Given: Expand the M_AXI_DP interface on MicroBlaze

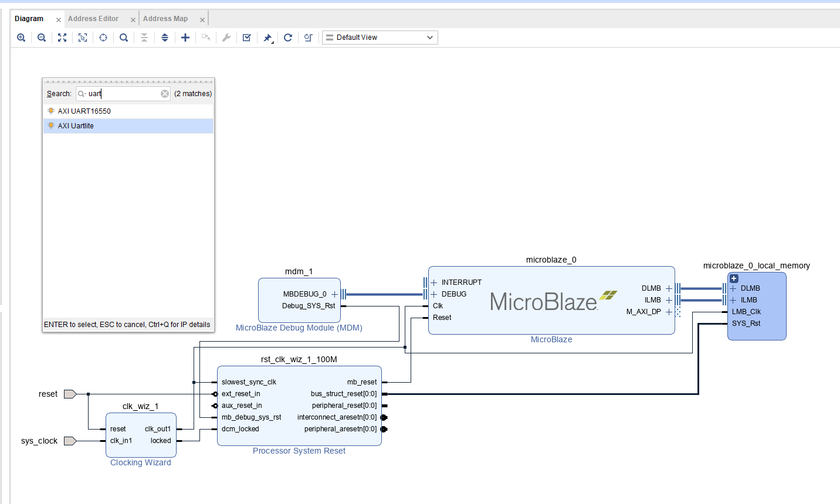Looking at the screenshot, I should pos(669,312).
